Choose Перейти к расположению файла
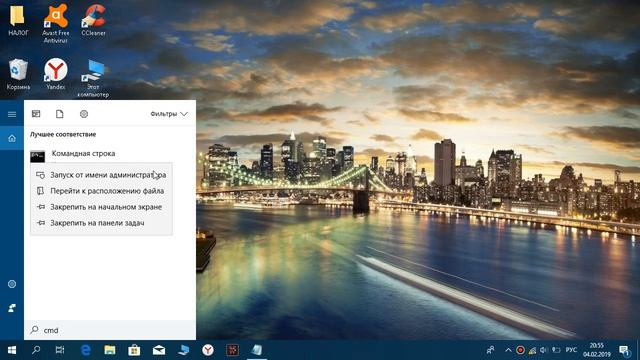Screen dimensions: 640x360 (101, 191)
